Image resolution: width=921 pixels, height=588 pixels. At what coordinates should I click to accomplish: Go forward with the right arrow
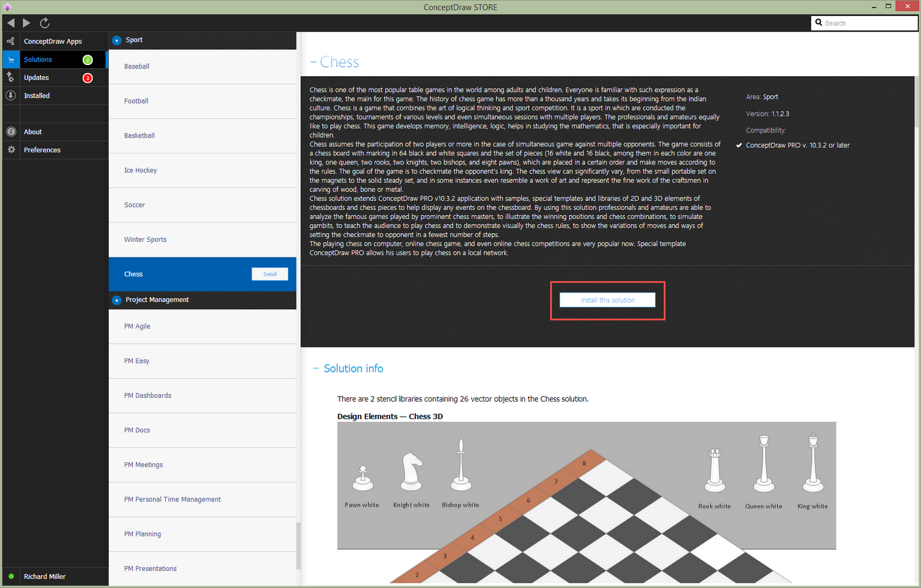point(26,23)
